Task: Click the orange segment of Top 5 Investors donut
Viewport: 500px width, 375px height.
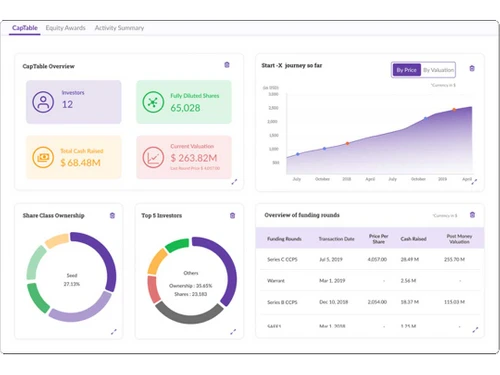Action: [x=157, y=262]
